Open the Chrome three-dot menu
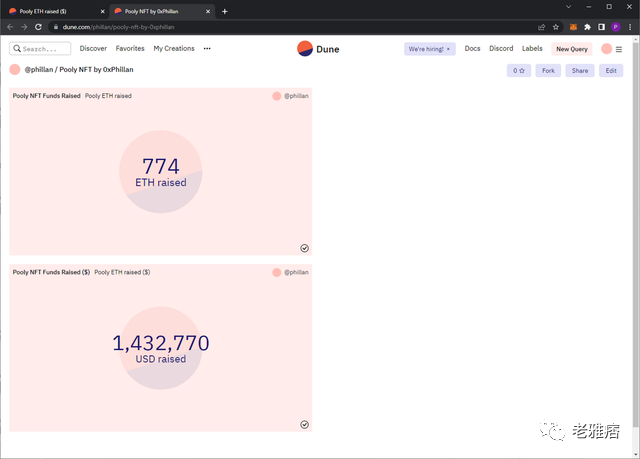The image size is (640, 459). tap(630, 27)
